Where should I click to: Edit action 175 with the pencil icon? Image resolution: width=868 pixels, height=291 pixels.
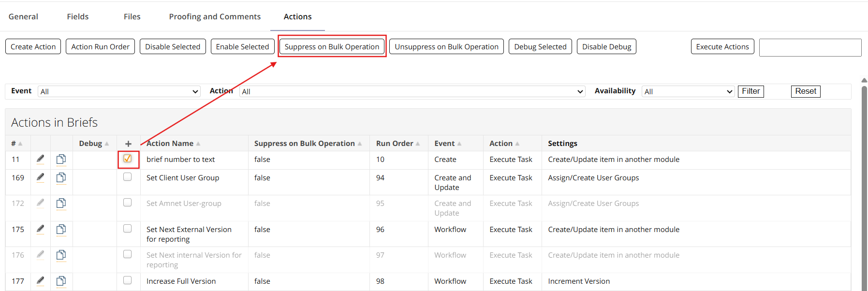coord(41,229)
